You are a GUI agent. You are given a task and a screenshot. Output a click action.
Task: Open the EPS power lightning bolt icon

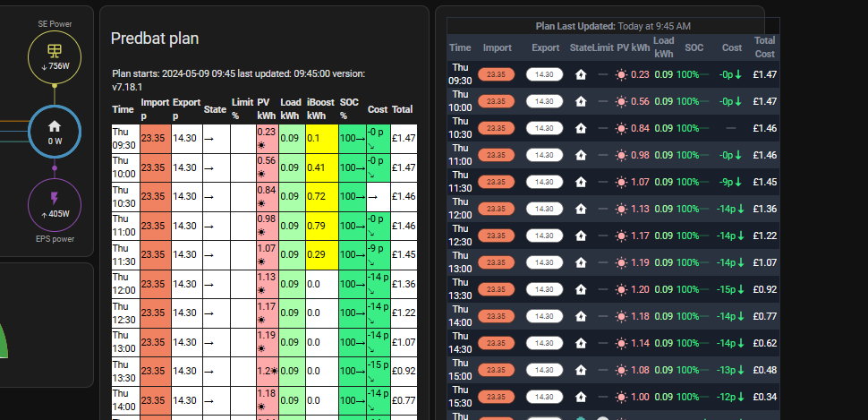[x=55, y=199]
